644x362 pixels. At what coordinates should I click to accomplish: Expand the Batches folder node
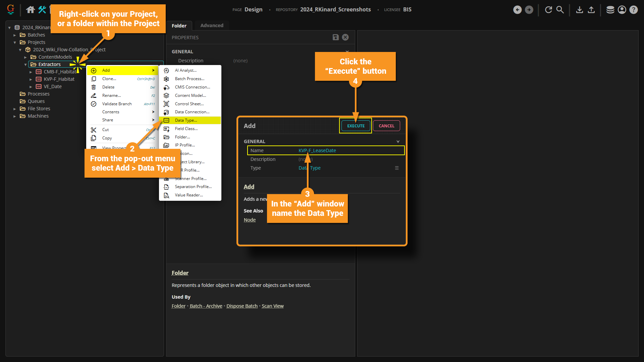[x=15, y=35]
